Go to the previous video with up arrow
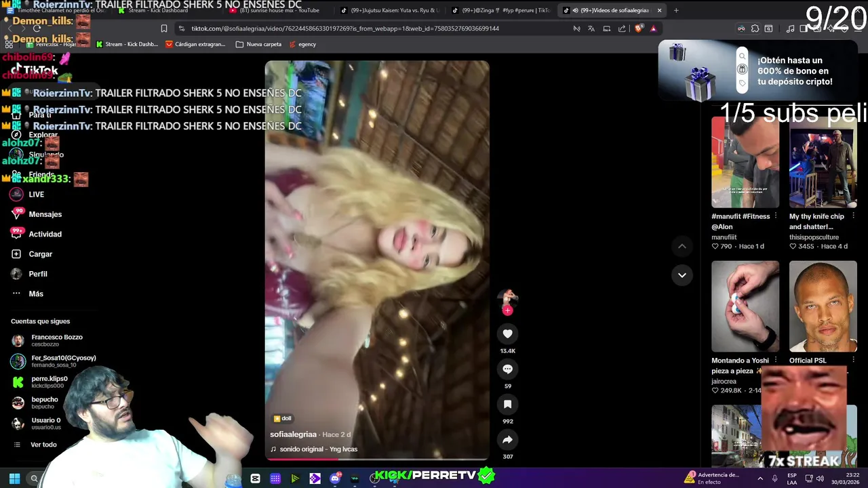This screenshot has width=868, height=488. (x=682, y=247)
